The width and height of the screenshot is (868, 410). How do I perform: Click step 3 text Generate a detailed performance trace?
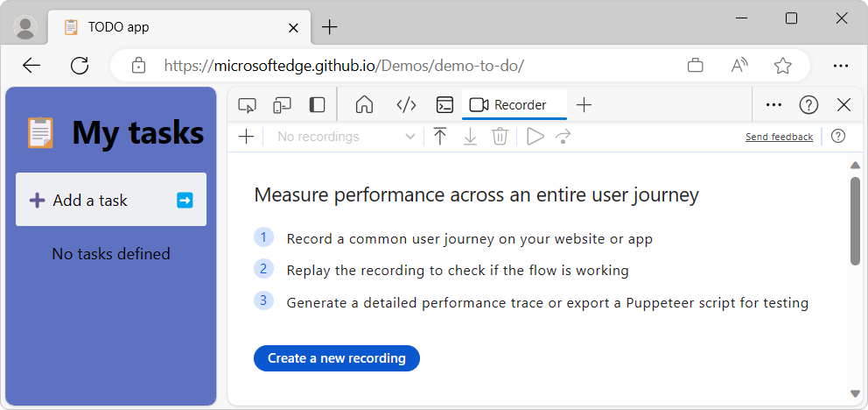(548, 303)
